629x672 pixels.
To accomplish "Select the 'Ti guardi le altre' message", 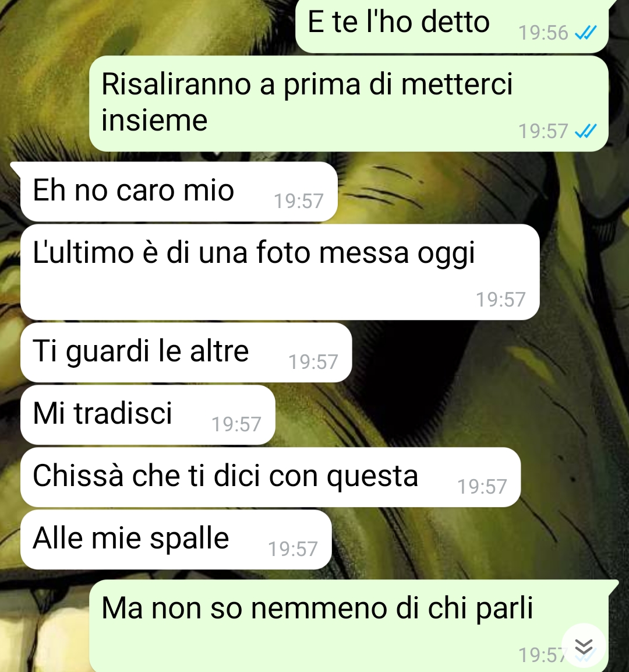I will [x=186, y=352].
